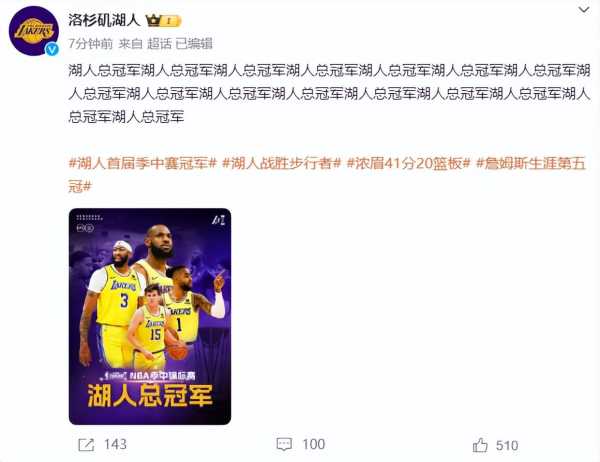Expand the post options chevron
600x462 pixels.
pyautogui.click(x=584, y=10)
